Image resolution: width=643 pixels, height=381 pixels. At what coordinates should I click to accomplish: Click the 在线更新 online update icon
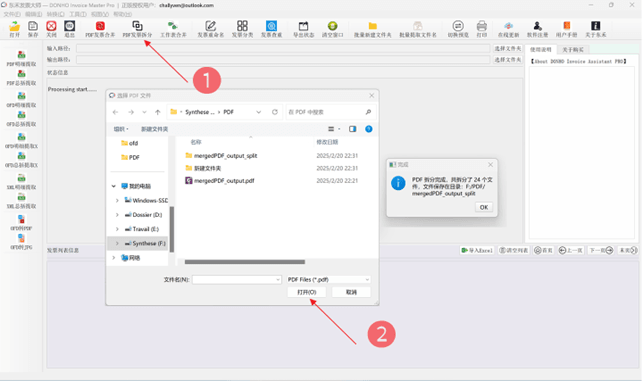[508, 26]
